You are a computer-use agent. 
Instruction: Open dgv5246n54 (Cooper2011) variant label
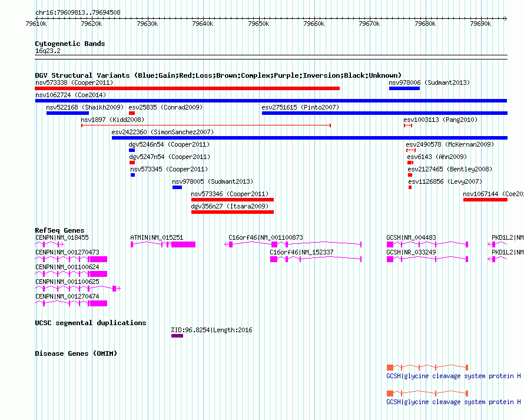click(x=169, y=144)
